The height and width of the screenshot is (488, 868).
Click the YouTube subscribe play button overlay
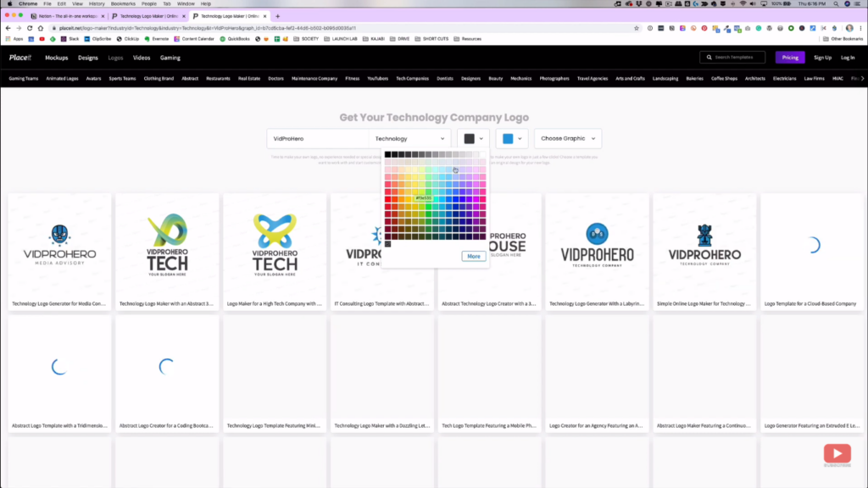[837, 454]
